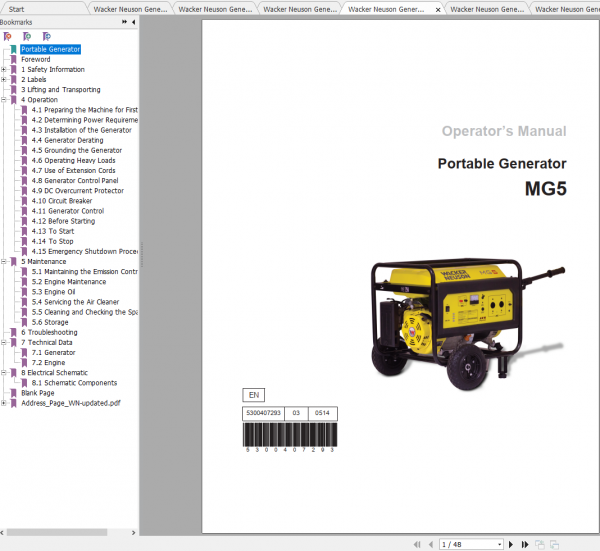Expand the Bookmarks panel with double arrow
600x551 pixels.
click(x=124, y=22)
